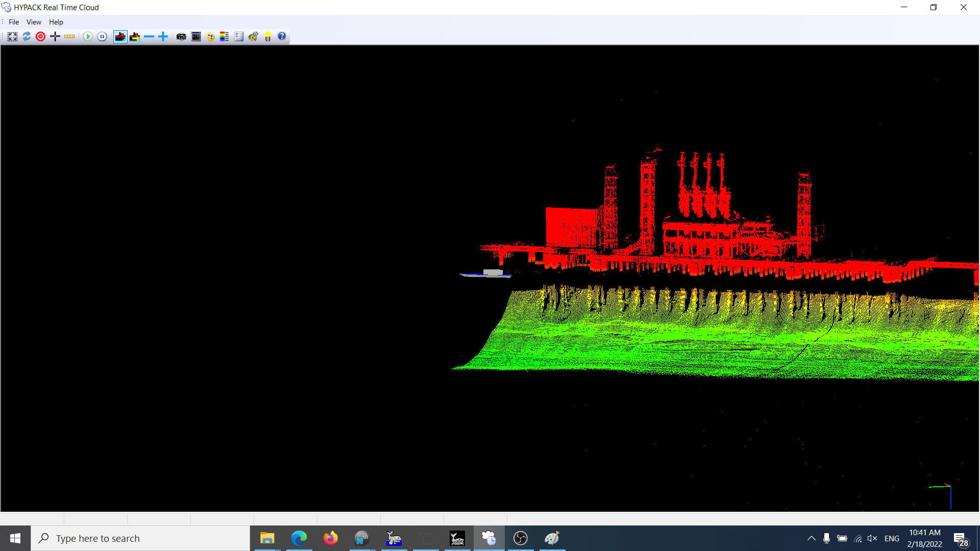This screenshot has width=980, height=551.
Task: Open the depth color scale legend
Action: coord(224,36)
